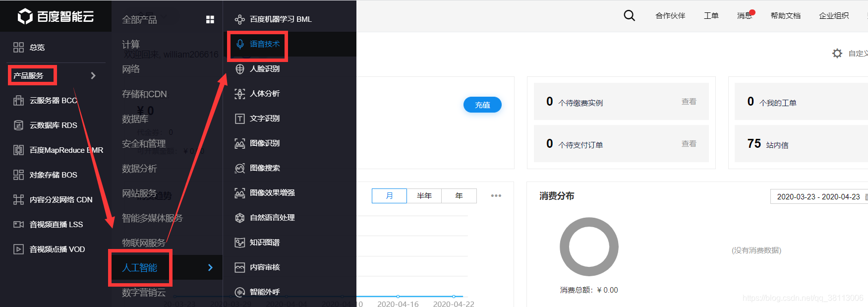Click the 对象存储 BOS icon

point(18,175)
